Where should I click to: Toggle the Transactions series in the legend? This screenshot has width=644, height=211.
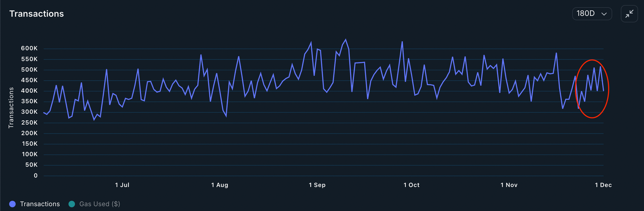pos(40,204)
